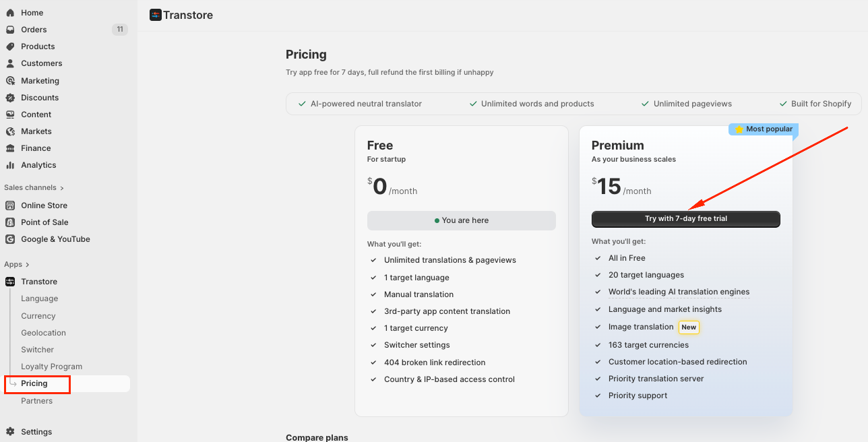
Task: Click the Home house icon in sidebar
Action: 10,13
